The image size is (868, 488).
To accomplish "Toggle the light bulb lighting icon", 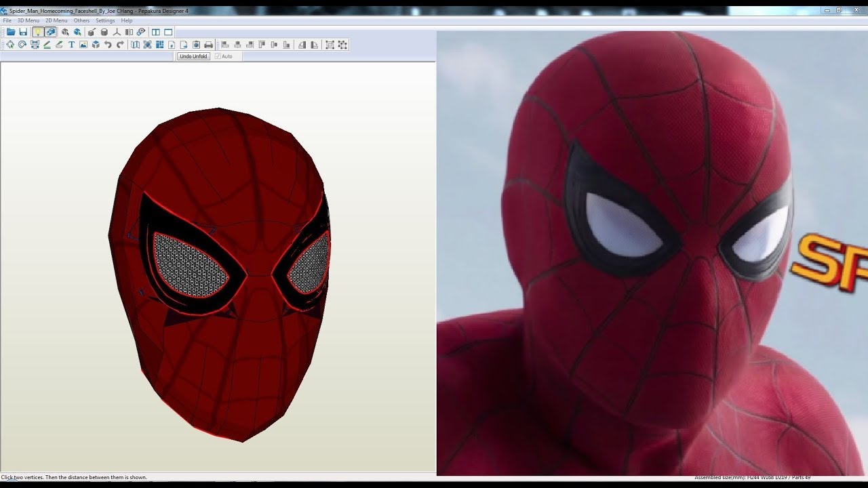I will pyautogui.click(x=38, y=32).
